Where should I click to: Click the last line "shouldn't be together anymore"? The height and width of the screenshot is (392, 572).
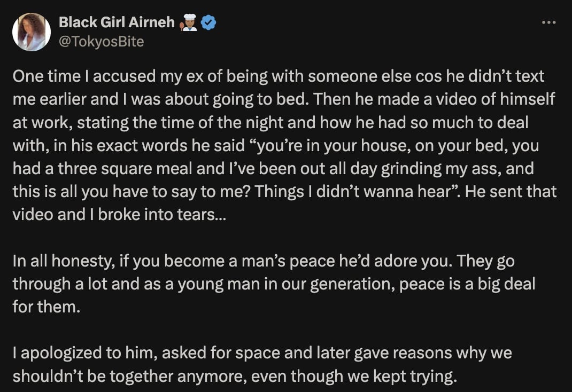[x=234, y=376]
